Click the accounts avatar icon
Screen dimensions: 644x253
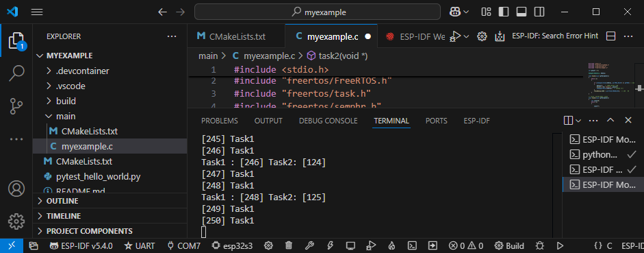pos(16,189)
